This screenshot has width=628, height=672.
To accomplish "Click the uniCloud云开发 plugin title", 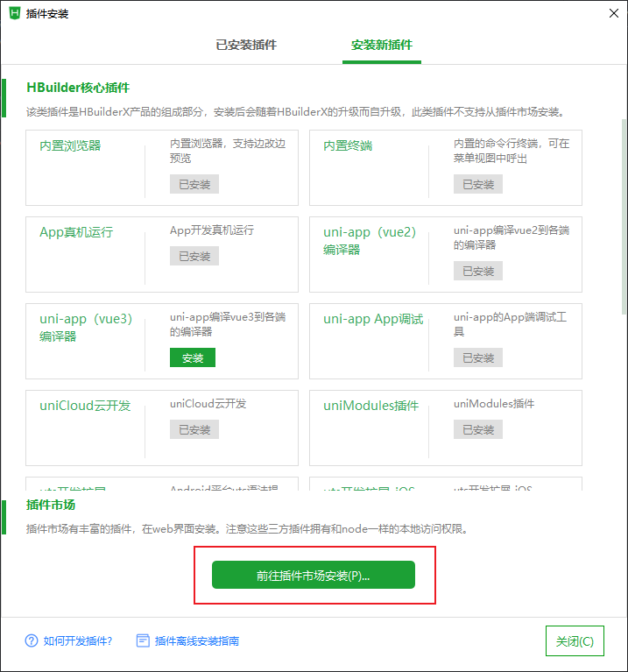I will pos(85,406).
